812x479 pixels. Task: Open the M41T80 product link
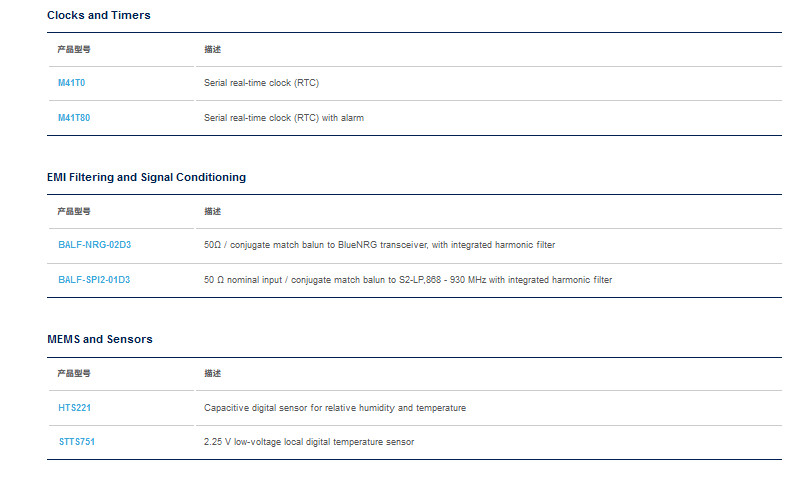(74, 118)
